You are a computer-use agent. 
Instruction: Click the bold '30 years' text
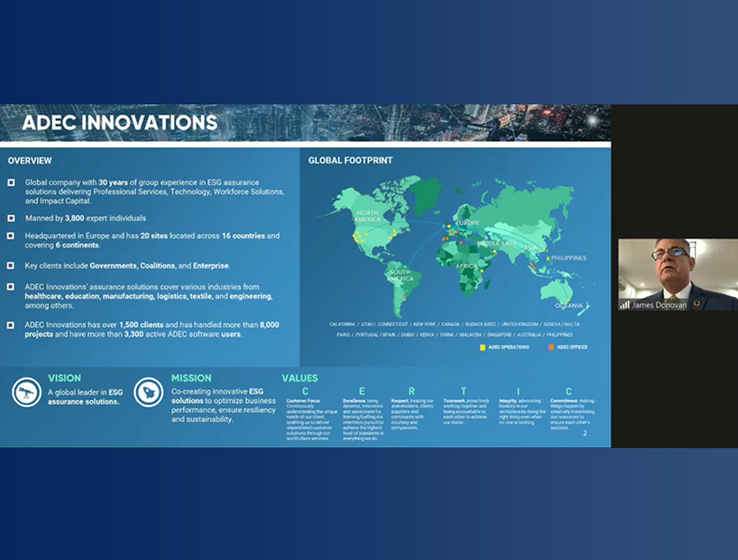113,183
